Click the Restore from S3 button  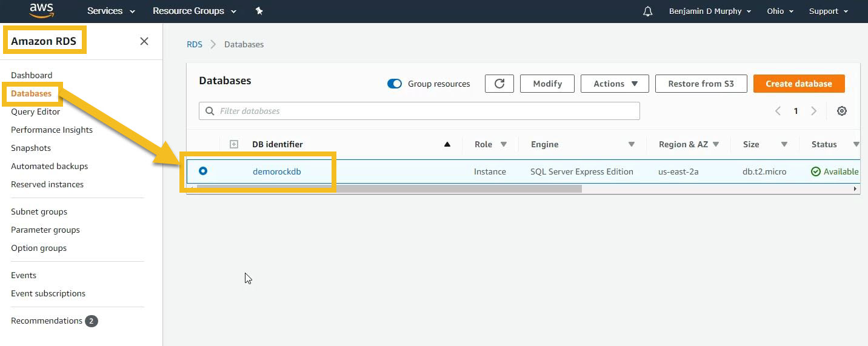(x=701, y=84)
